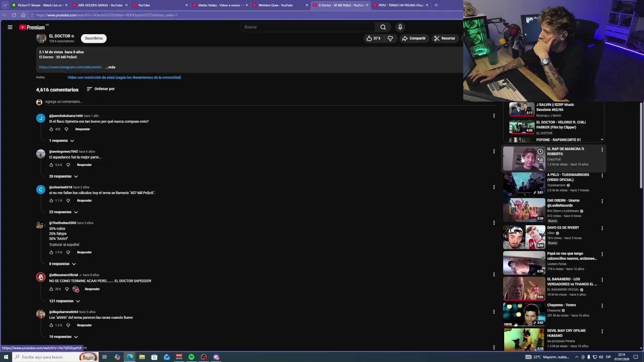Collapse the playlist panel chevron
This screenshot has width=644, height=362.
[x=602, y=140]
